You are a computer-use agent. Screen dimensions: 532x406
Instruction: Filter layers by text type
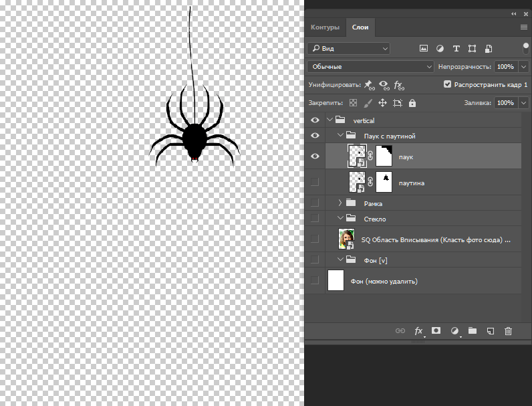pos(456,49)
